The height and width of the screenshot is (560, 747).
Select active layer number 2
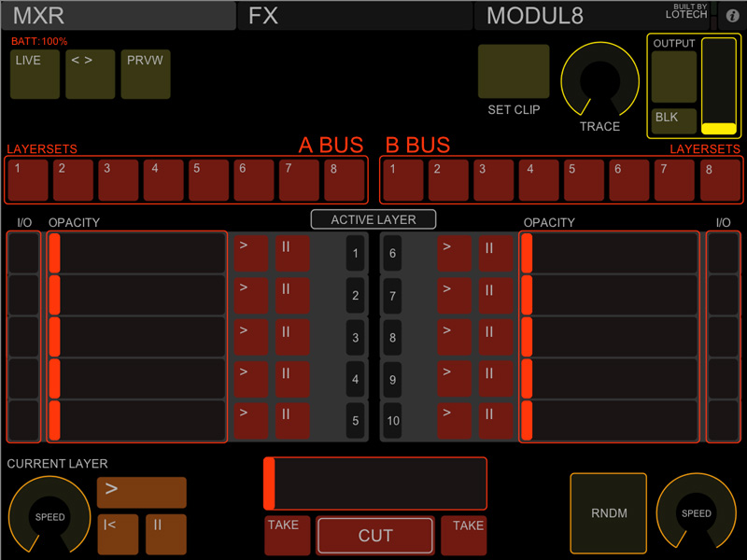tap(356, 296)
